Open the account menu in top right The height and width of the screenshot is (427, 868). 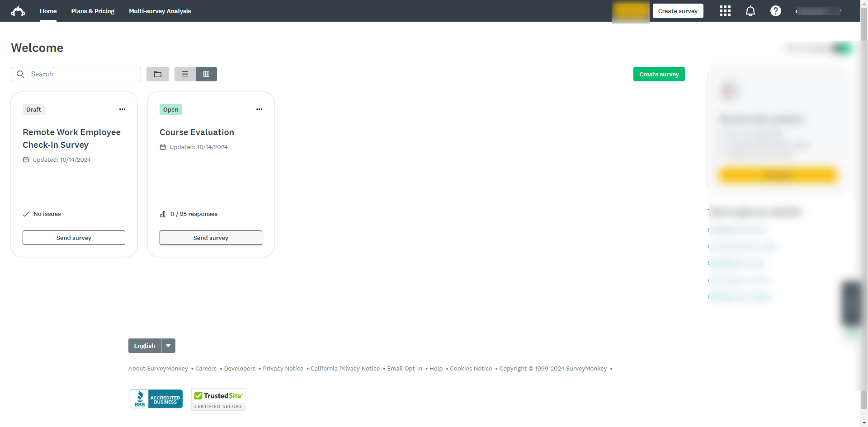819,11
